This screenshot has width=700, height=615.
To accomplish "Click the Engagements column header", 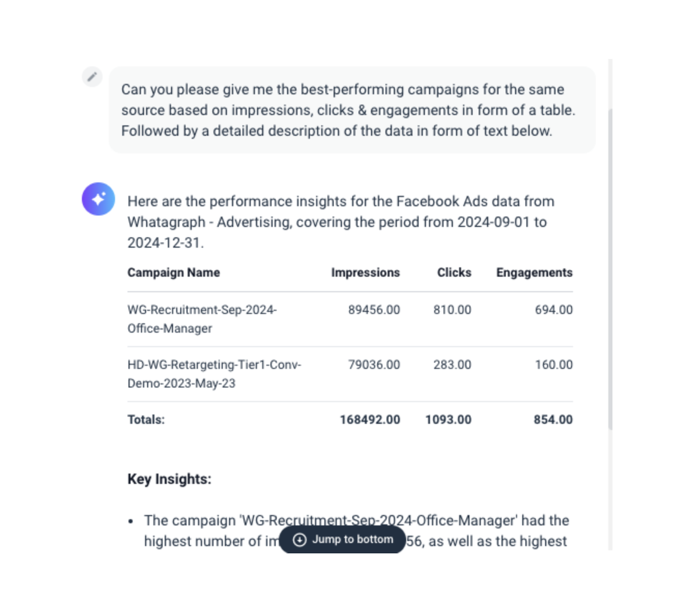I will coord(534,272).
